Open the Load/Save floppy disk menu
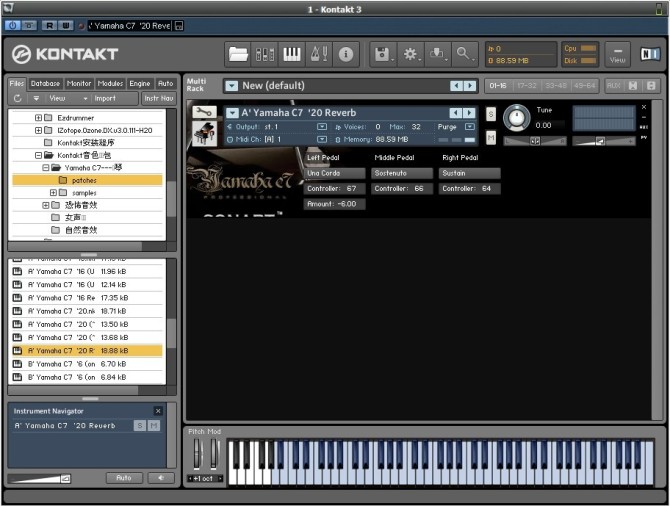The width and height of the screenshot is (670, 506). [x=383, y=54]
